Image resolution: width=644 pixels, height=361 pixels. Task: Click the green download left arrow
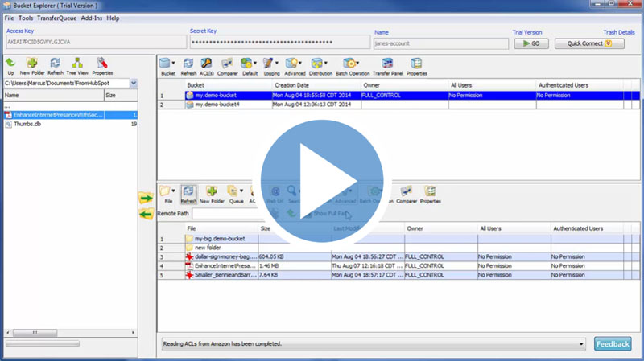point(146,214)
